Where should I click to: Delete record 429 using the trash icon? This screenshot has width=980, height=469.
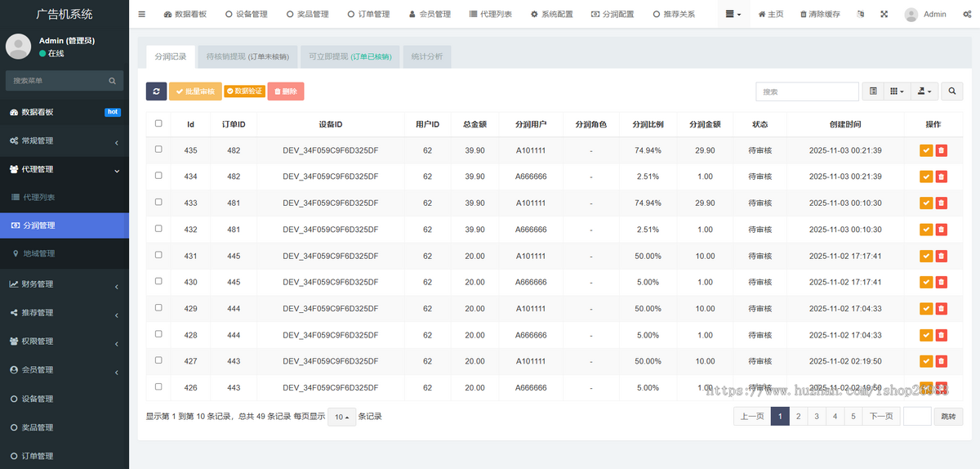941,309
